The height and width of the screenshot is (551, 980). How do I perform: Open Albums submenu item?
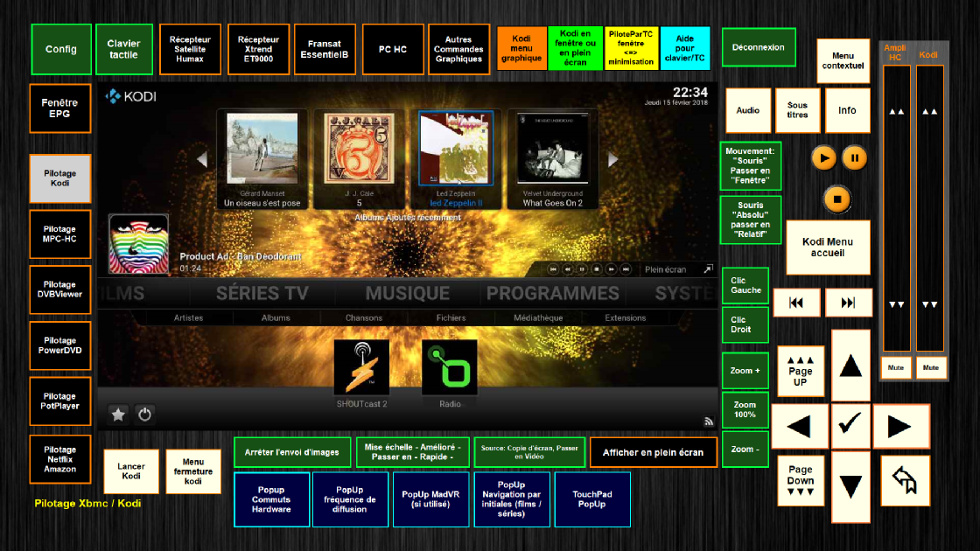pos(276,318)
